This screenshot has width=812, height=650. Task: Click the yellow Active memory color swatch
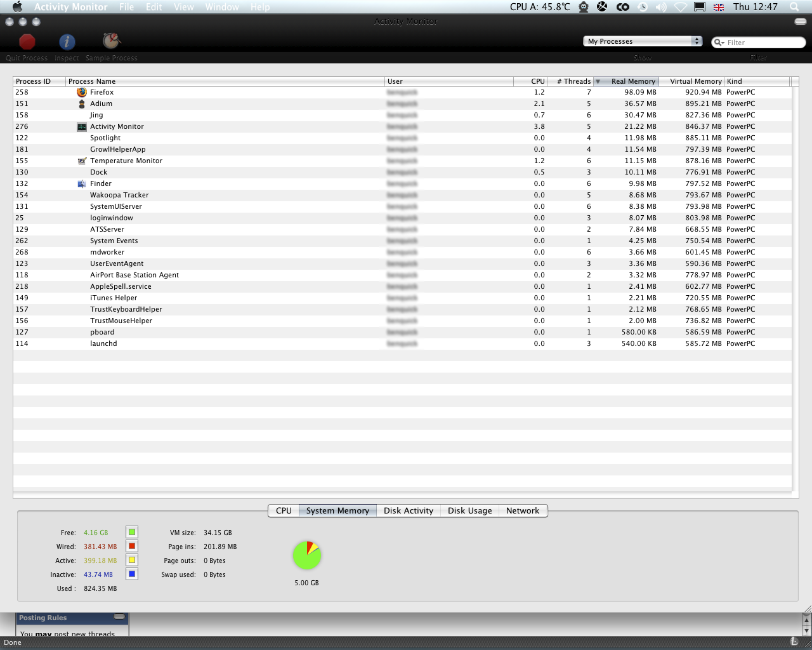[x=131, y=560]
